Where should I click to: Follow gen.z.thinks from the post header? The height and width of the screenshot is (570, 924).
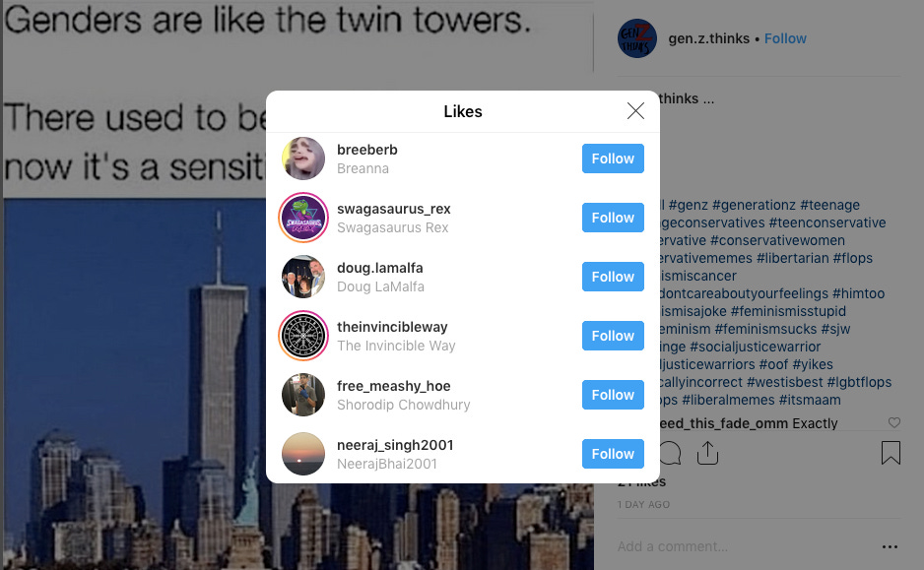point(785,38)
